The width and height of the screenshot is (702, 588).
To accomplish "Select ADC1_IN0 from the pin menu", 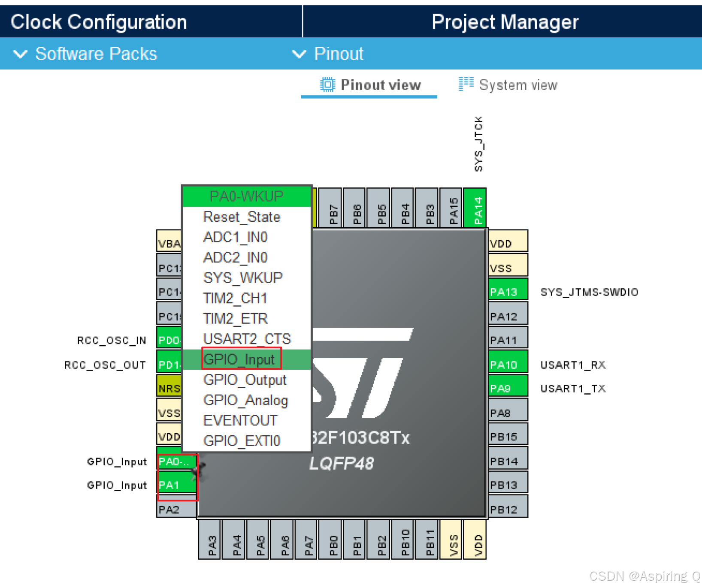I will [247, 237].
